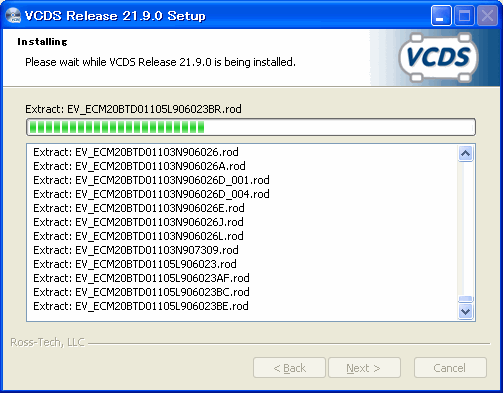503x393 pixels.
Task: Select log line EV_ECM20BTD01105L906023AF.rod
Action: tap(141, 278)
